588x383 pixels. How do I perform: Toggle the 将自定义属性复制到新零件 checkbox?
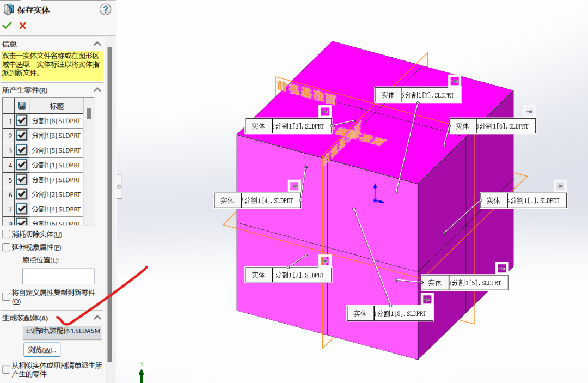[6, 297]
